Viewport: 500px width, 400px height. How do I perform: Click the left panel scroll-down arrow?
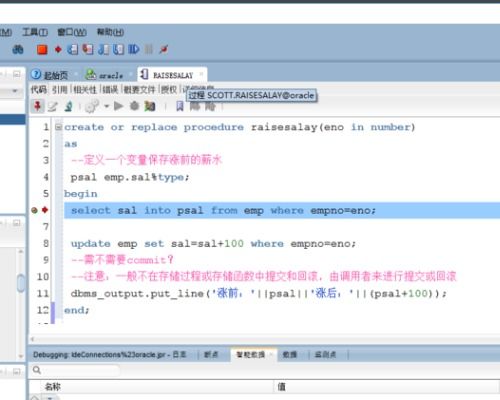pos(21,356)
